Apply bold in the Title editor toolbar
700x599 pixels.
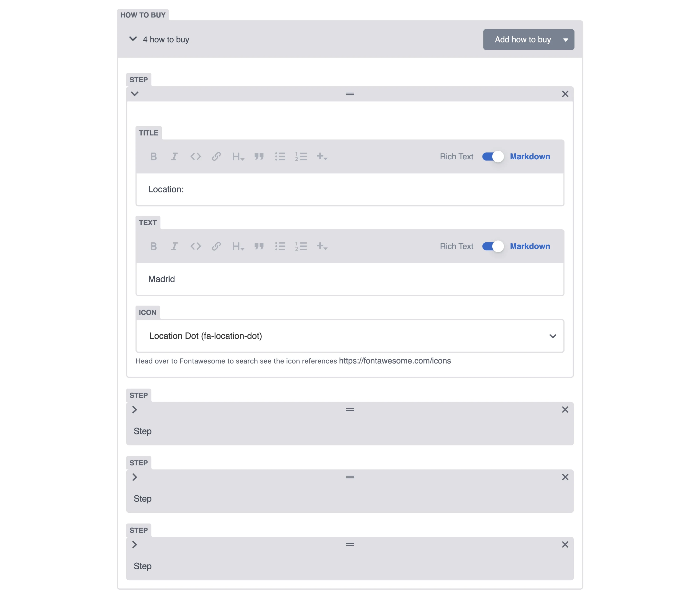point(153,156)
